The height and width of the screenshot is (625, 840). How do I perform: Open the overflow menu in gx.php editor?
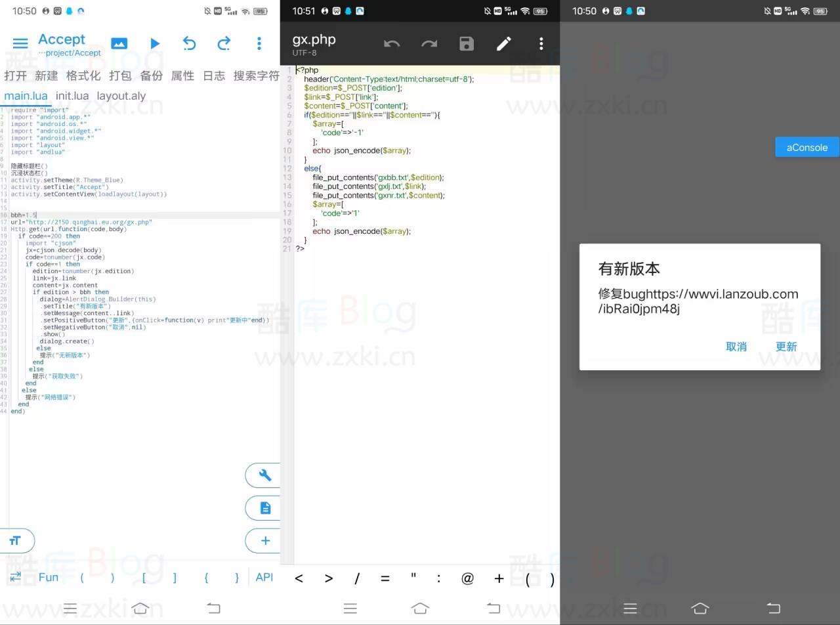(541, 43)
